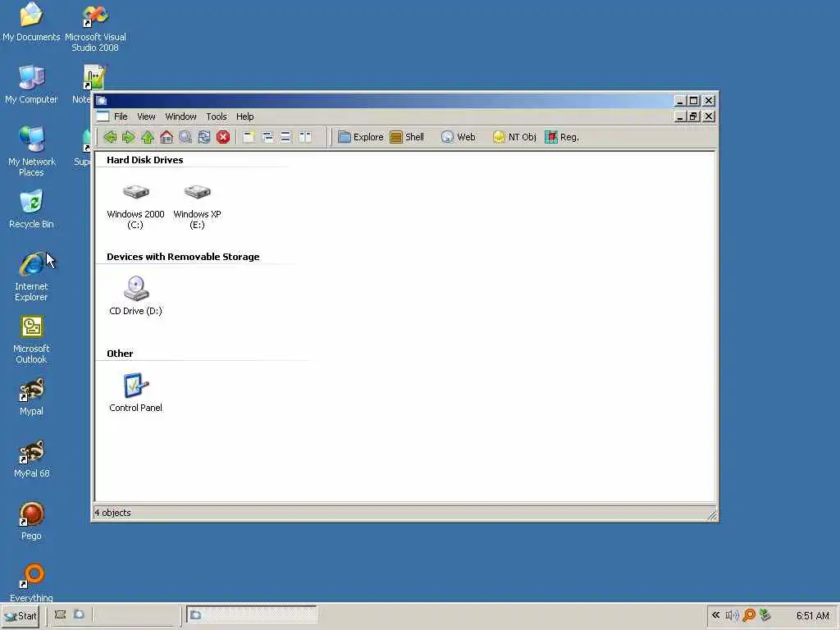Image resolution: width=840 pixels, height=630 pixels.
Task: Select the Windows XP (E:) drive
Action: point(197,206)
